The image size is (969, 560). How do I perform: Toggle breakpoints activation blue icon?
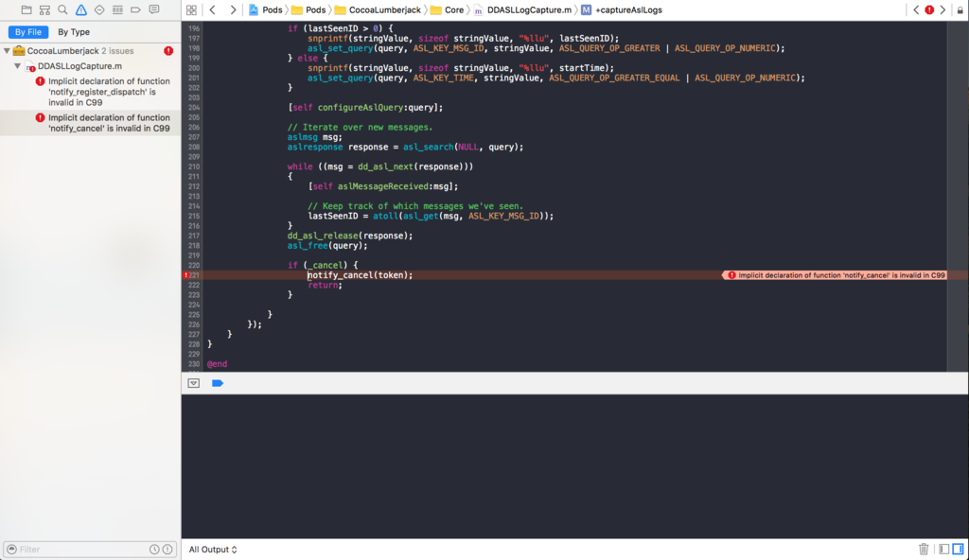point(218,383)
